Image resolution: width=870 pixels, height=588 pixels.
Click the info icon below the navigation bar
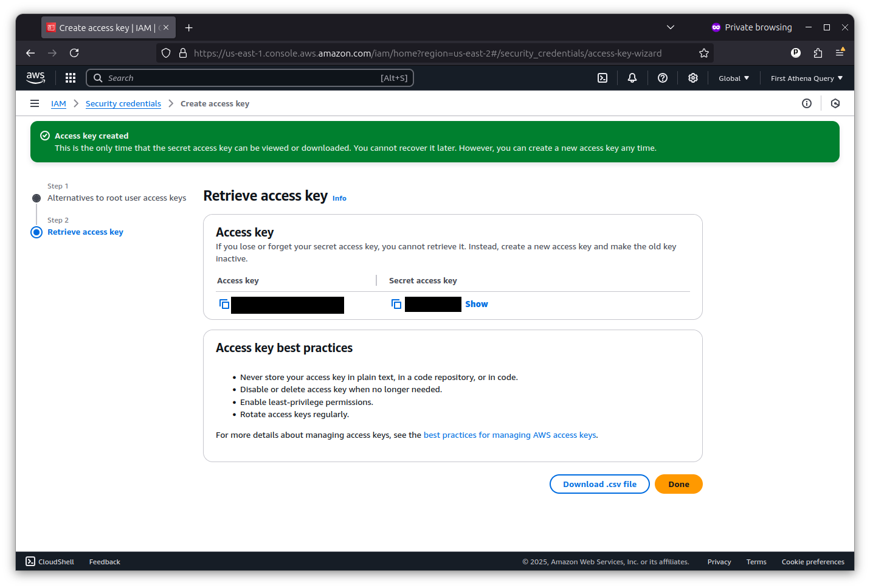coord(807,103)
